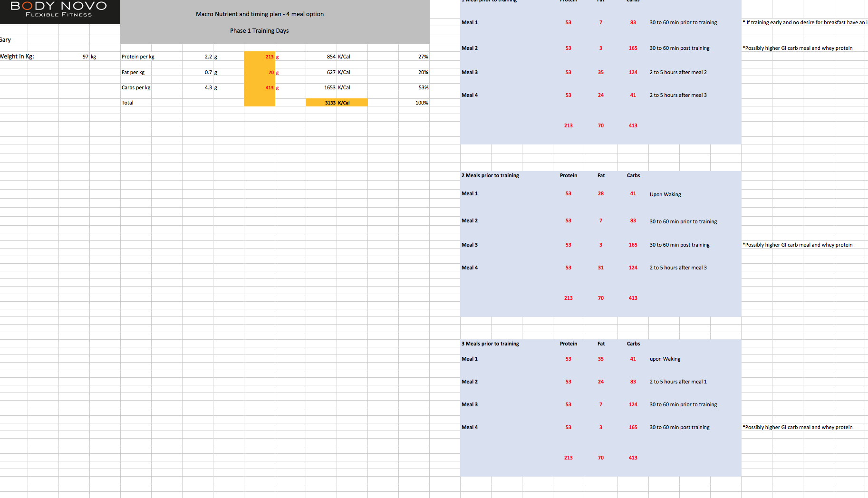Select the 'Protein per kg' label cell
This screenshot has width=868, height=498.
[138, 57]
